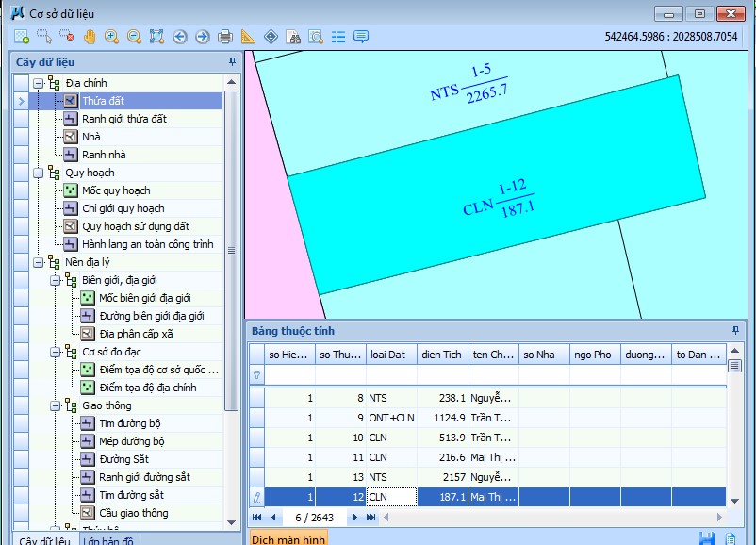Image resolution: width=756 pixels, height=545 pixels.
Task: Click the Dịch màn hình button
Action: click(x=288, y=539)
